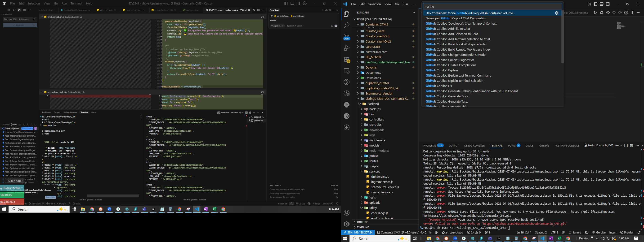Open Zoom from right Windows taskbar
Image resolution: width=644 pixels, height=242 pixels.
[455, 238]
